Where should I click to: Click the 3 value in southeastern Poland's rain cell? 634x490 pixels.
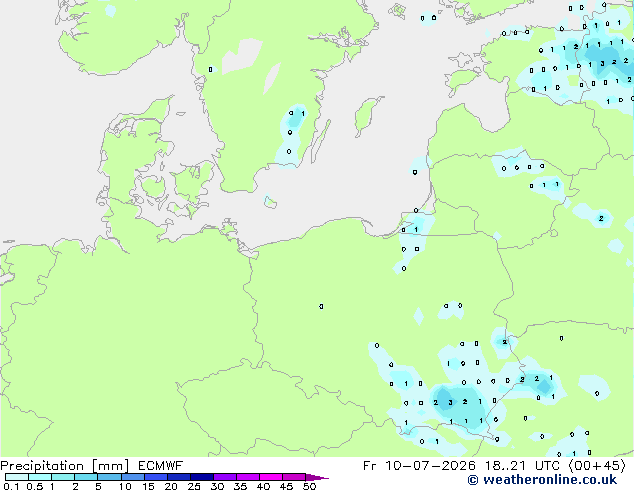click(x=450, y=402)
